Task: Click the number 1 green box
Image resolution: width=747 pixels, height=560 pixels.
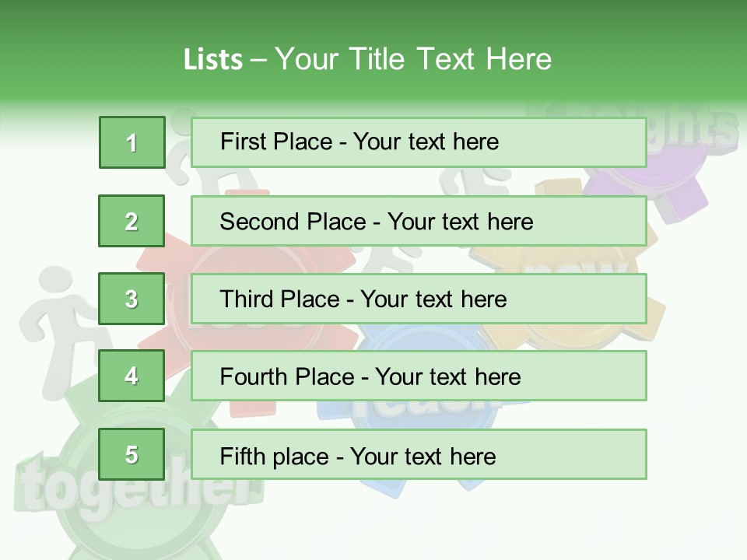Action: tap(132, 142)
